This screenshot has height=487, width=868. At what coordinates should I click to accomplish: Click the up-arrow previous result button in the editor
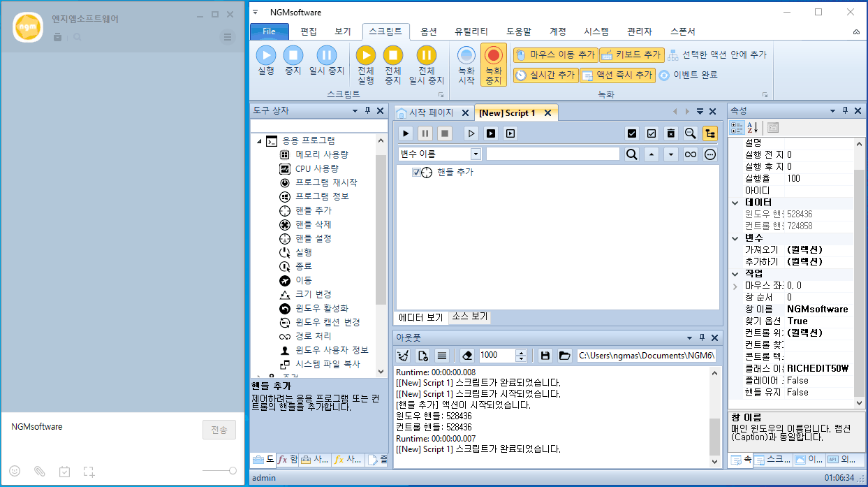pos(652,154)
